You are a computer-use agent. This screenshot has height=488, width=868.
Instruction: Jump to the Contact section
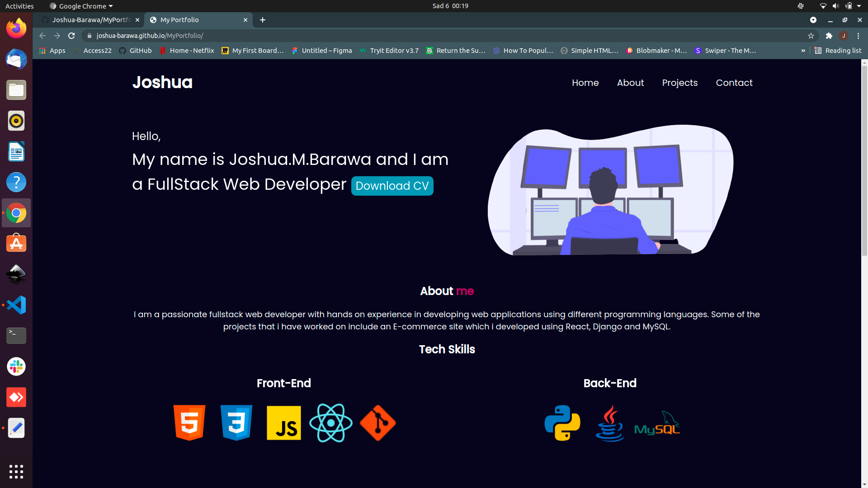coord(734,83)
